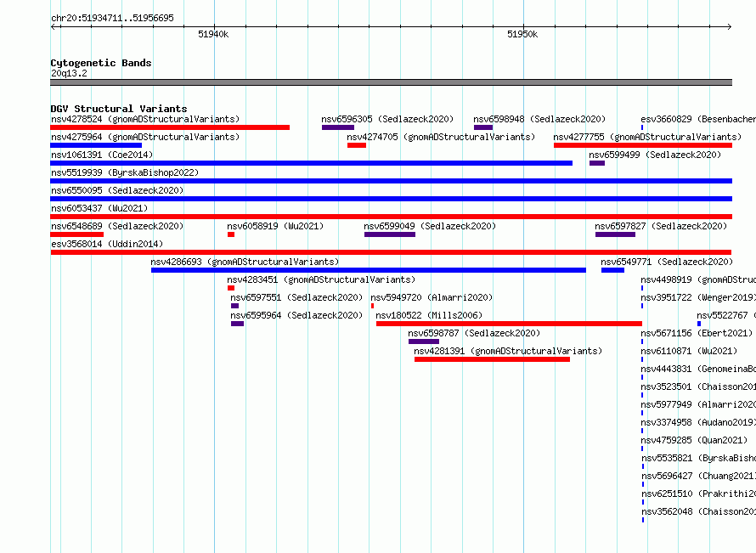Open the nsv4286693 gnomAD variant
This screenshot has height=553, width=756.
(245, 262)
